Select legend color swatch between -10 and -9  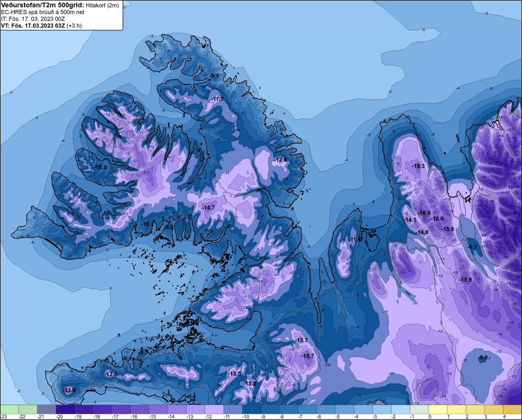252,409
